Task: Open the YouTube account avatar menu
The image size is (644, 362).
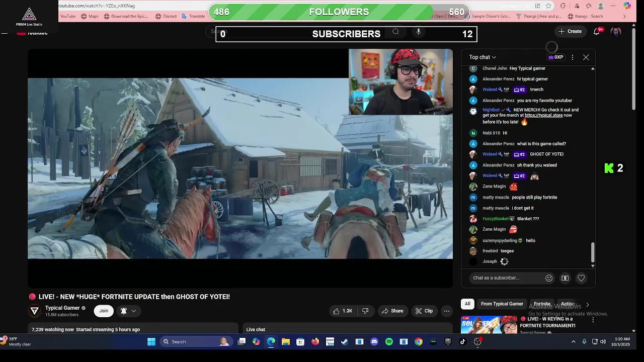Action: pos(616,31)
